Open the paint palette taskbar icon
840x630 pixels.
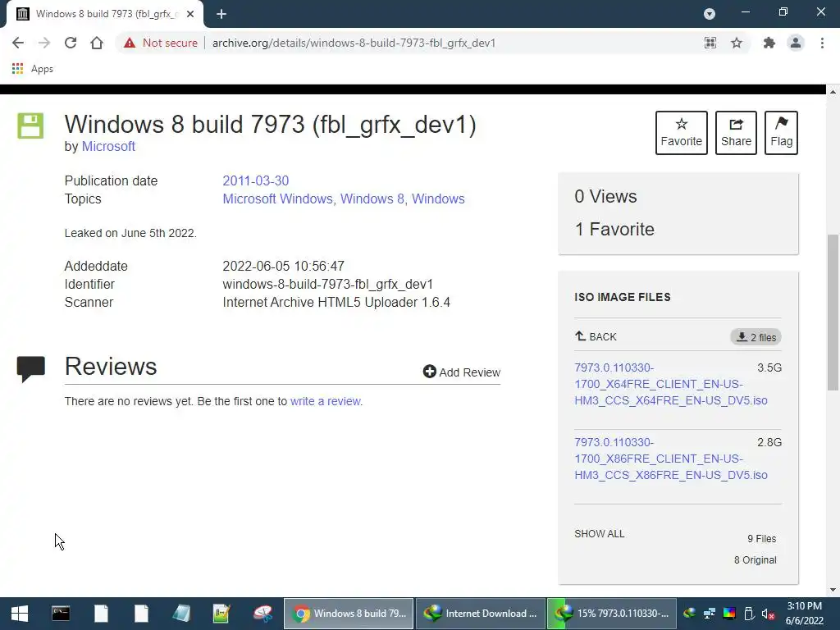[x=262, y=614]
